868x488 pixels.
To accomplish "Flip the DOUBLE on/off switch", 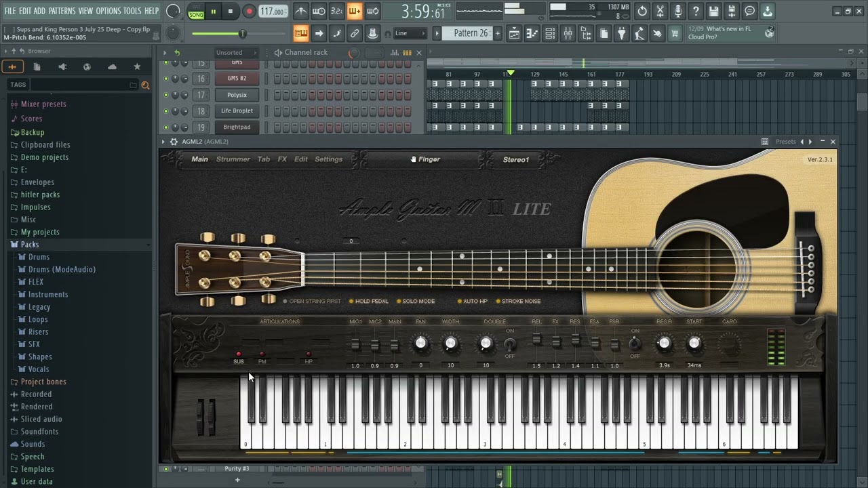I will click(x=510, y=344).
